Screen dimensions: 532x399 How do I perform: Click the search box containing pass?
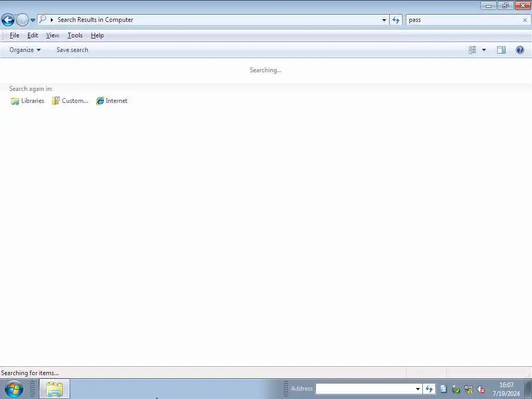click(463, 20)
